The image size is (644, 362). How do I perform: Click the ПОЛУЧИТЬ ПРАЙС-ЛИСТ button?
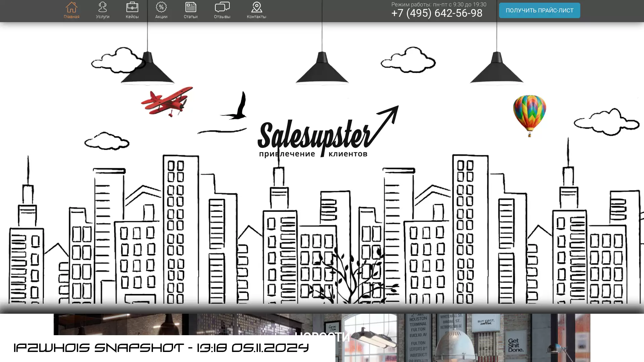coord(539,10)
